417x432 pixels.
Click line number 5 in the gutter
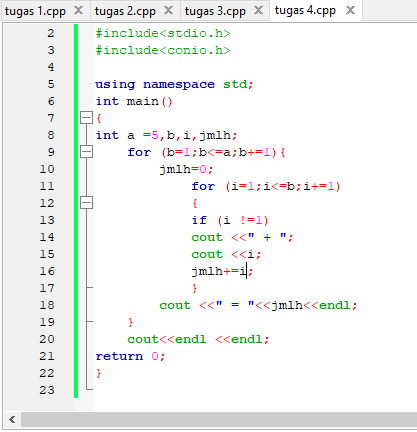51,84
